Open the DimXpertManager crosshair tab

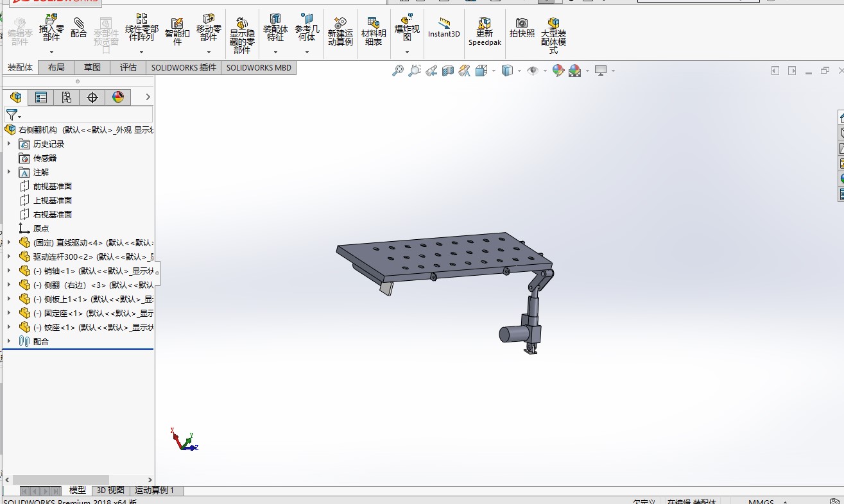92,97
